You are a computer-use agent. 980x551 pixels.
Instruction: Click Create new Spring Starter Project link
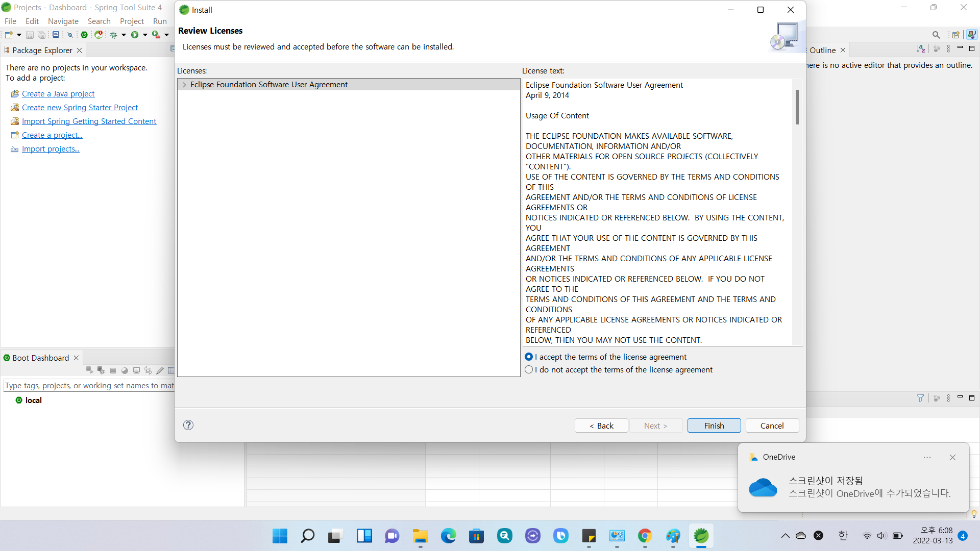pos(80,108)
